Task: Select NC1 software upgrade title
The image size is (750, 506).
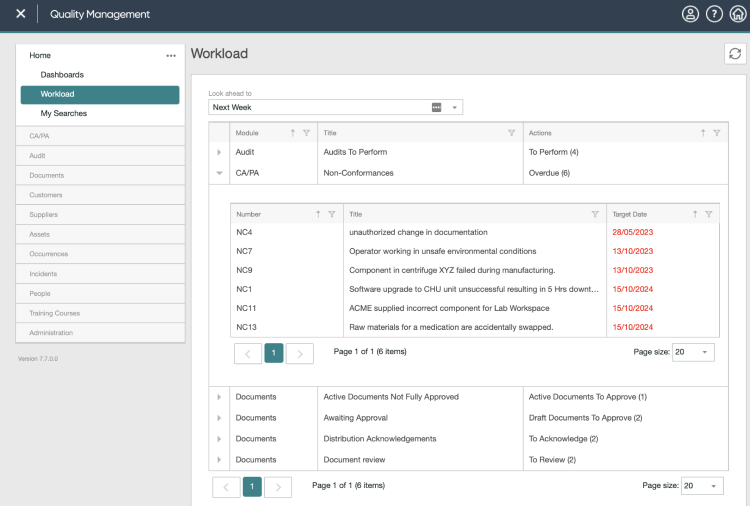Action: click(x=474, y=289)
